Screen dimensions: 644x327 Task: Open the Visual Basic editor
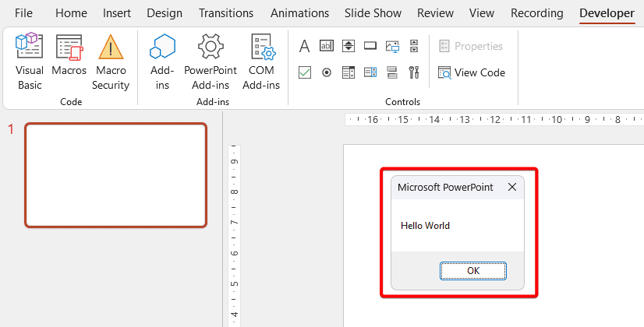pyautogui.click(x=29, y=62)
